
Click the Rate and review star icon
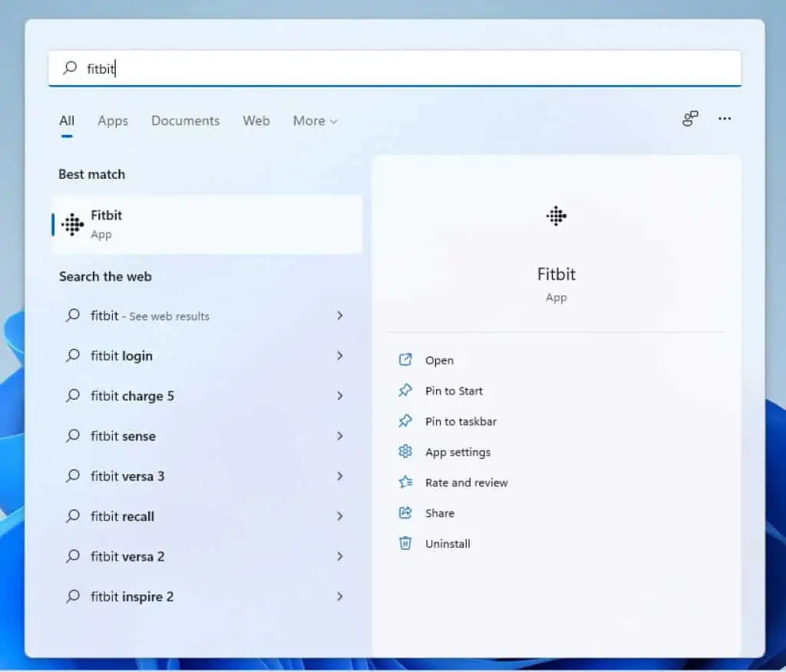tap(406, 483)
